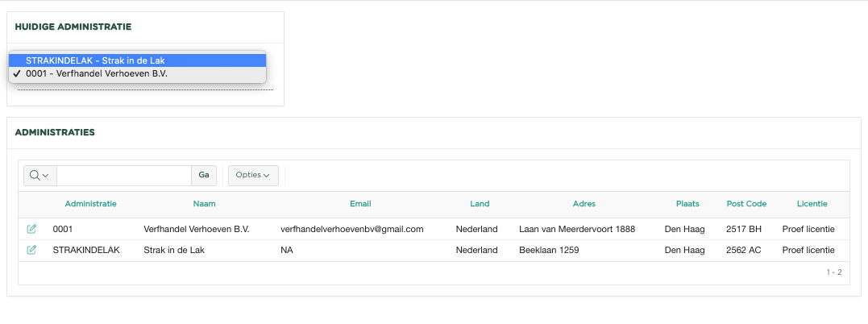Sort by the Naam column header
Viewport: 868px width, 324px height.
click(x=204, y=204)
